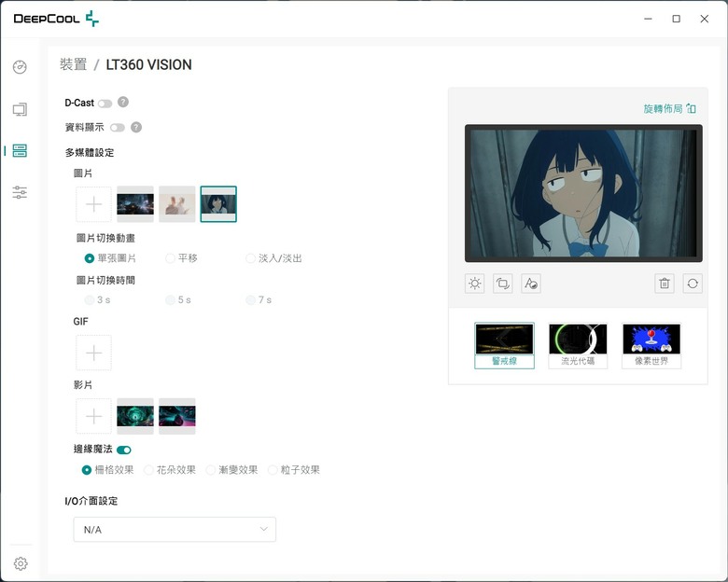Select 平移 transition radio option
Viewport: 728px width, 582px height.
(182, 258)
